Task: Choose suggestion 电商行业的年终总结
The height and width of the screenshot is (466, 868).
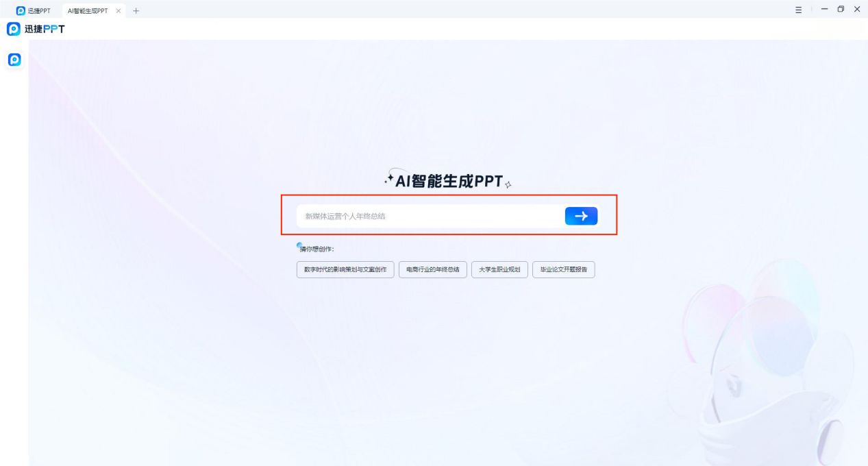Action: tap(432, 270)
